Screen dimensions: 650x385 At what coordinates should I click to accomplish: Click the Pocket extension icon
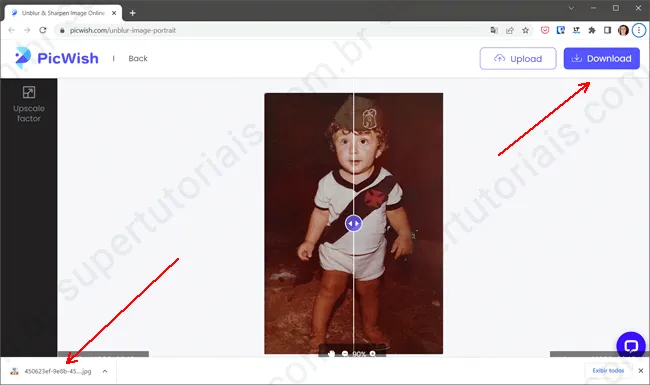[x=545, y=30]
